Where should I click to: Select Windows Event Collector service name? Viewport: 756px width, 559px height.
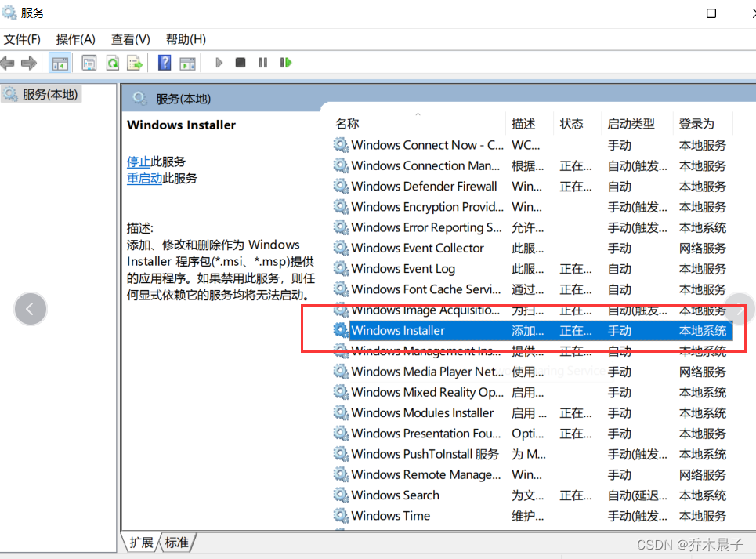click(x=418, y=248)
